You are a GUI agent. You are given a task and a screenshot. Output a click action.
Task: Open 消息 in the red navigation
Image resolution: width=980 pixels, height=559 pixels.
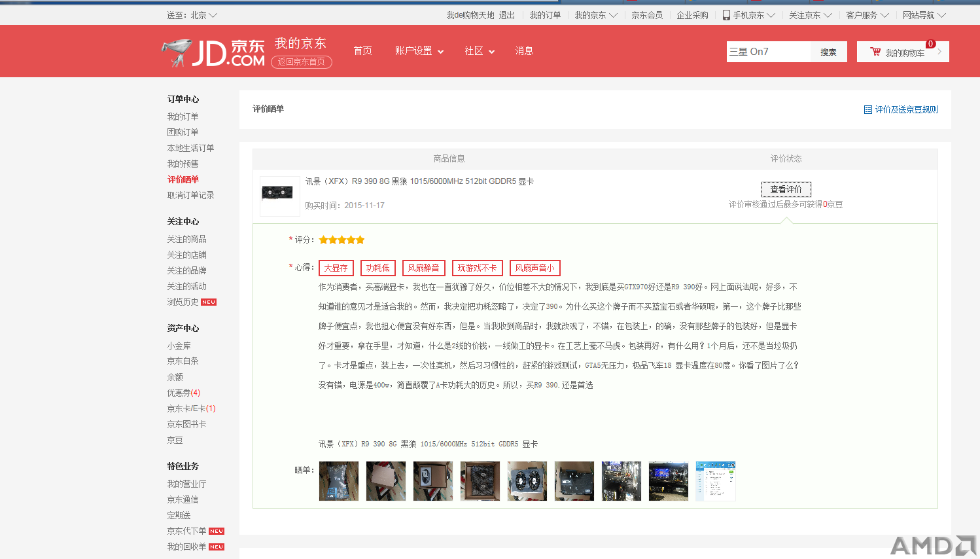[x=524, y=51]
